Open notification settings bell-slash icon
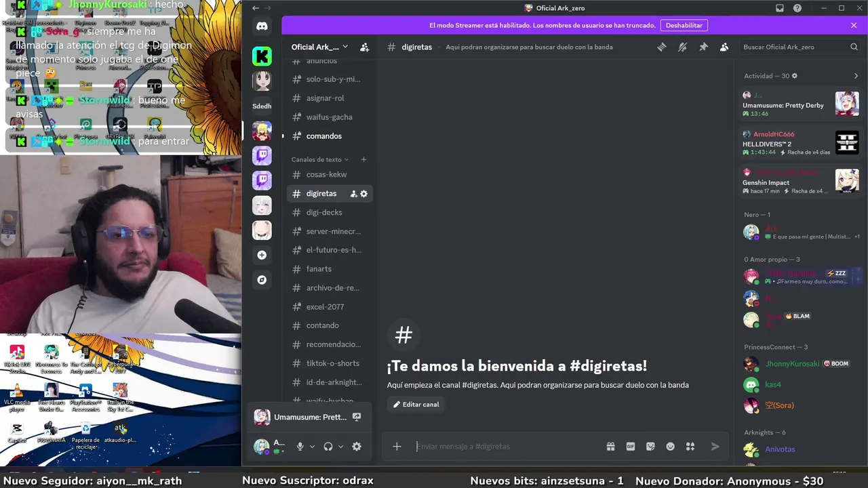Viewport: 868px width, 488px height. [x=683, y=47]
